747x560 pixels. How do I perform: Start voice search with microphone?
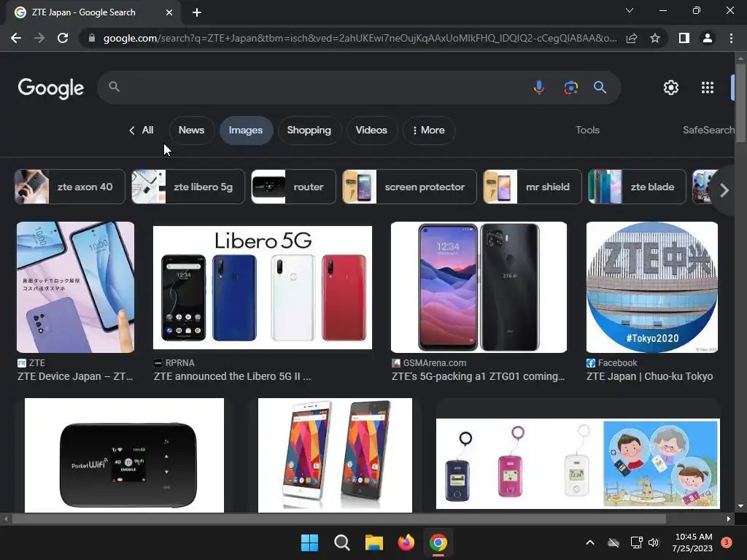click(x=539, y=87)
